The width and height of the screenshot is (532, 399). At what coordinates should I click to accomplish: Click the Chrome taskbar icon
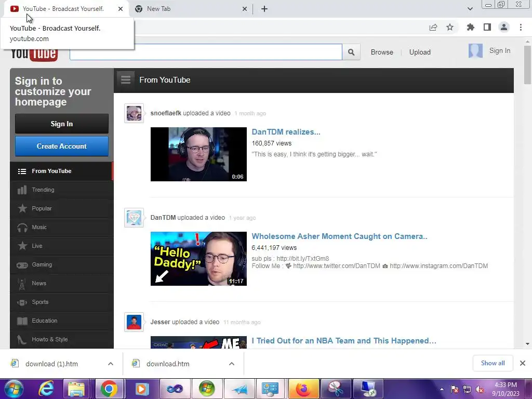(x=109, y=389)
